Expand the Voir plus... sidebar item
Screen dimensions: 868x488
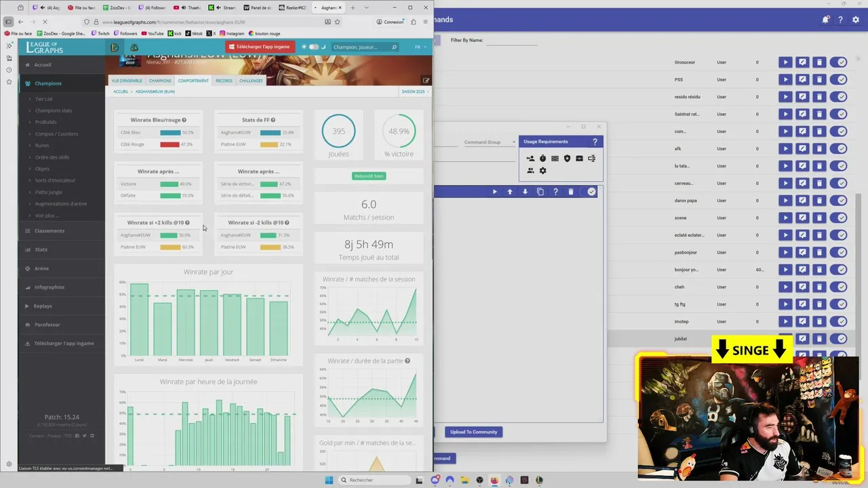(47, 216)
